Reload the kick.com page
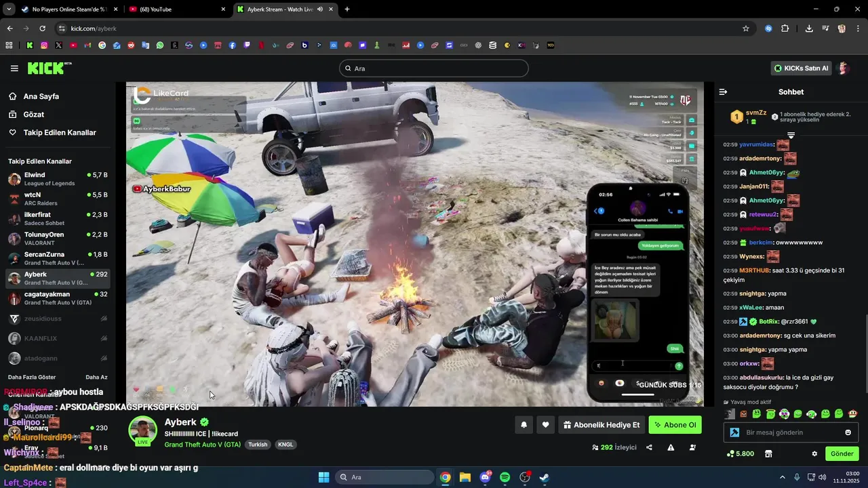 (x=42, y=28)
